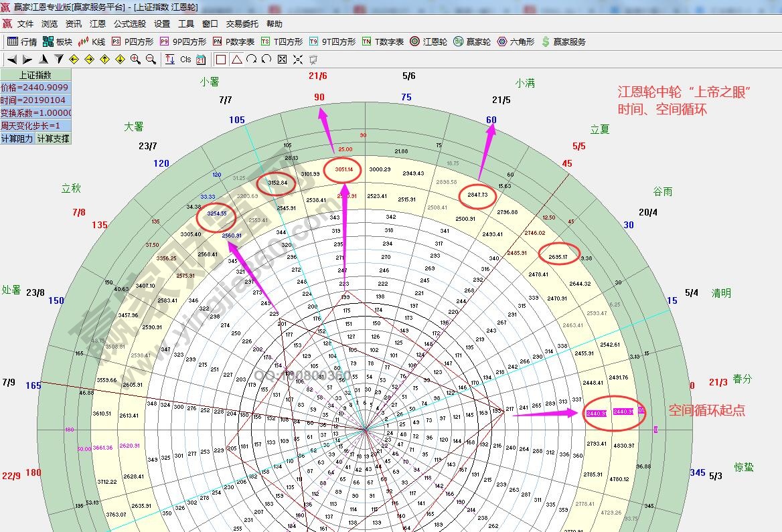Click the 价格 value field
The width and height of the screenshot is (782, 532).
35,88
